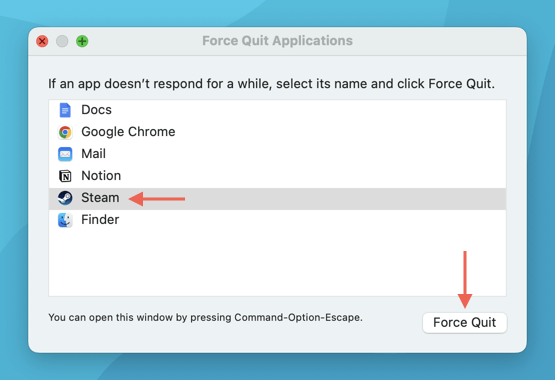Click the Docs app icon
The height and width of the screenshot is (380, 555).
tap(65, 110)
